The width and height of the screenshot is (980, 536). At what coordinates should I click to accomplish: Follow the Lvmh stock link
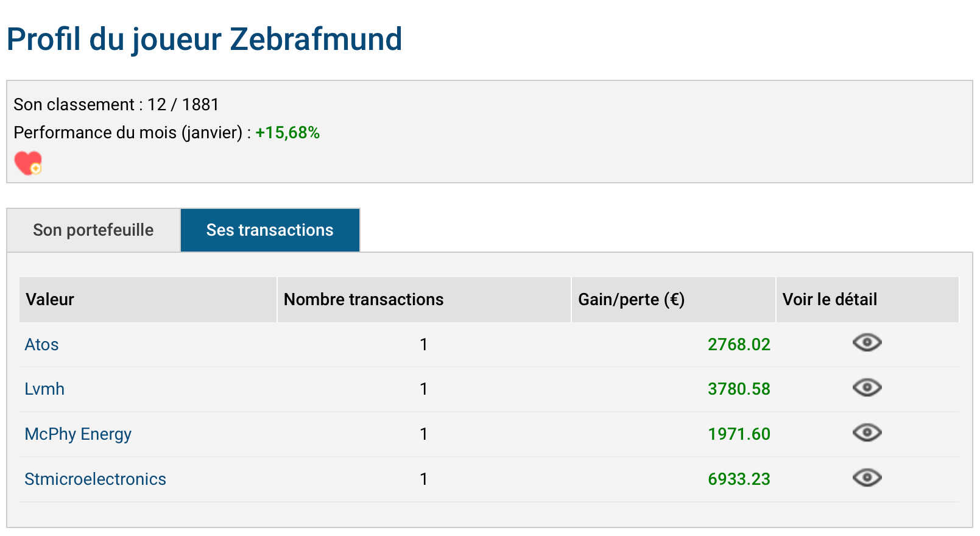(x=44, y=389)
